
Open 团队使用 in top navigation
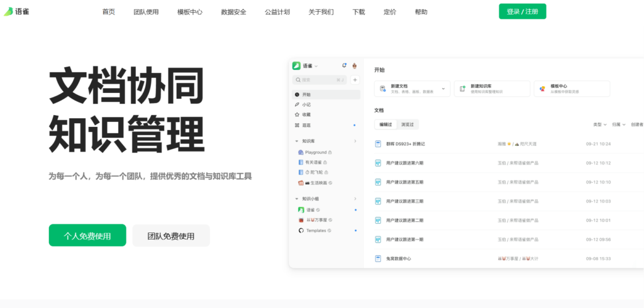pos(146,12)
